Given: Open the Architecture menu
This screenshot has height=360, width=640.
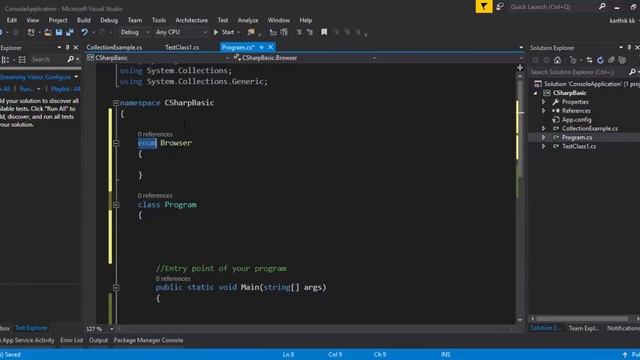Looking at the screenshot, I should 191,20.
